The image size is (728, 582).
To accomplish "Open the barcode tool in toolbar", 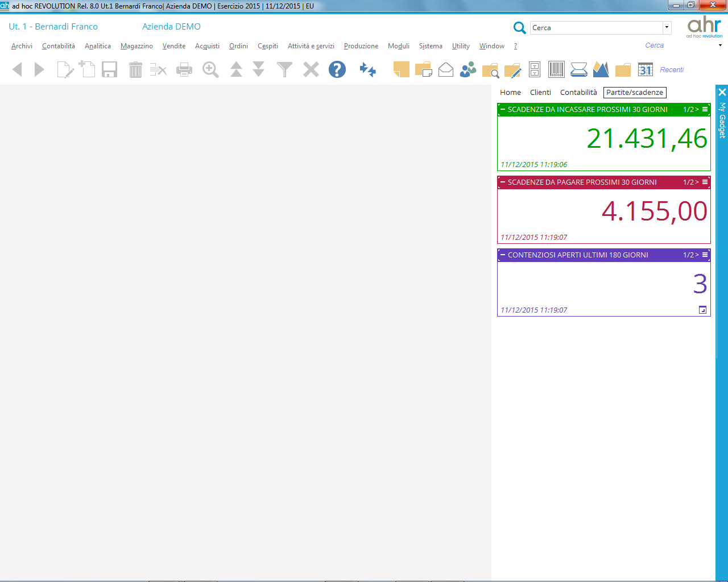I will tap(556, 69).
